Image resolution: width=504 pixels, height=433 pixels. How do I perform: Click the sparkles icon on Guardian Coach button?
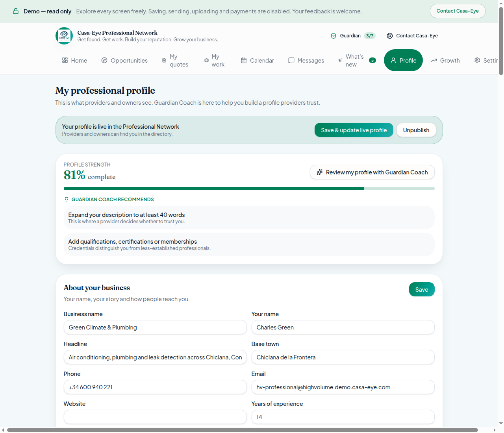[320, 172]
